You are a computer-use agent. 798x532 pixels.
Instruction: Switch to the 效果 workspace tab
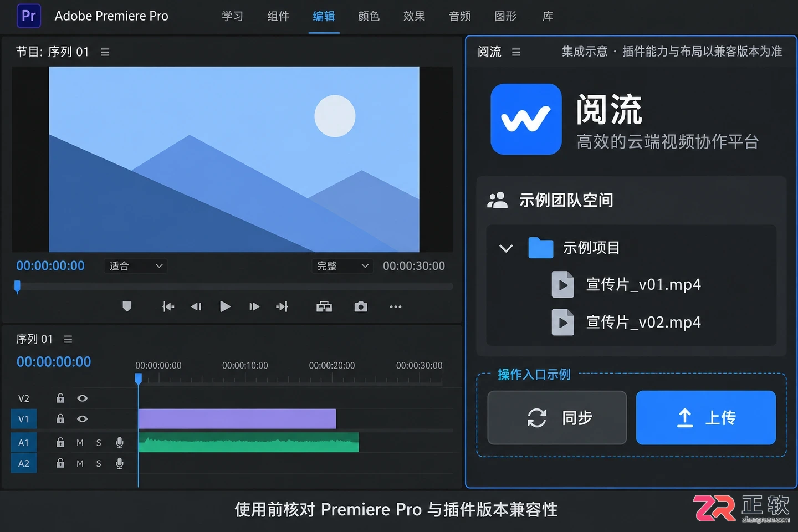coord(415,16)
